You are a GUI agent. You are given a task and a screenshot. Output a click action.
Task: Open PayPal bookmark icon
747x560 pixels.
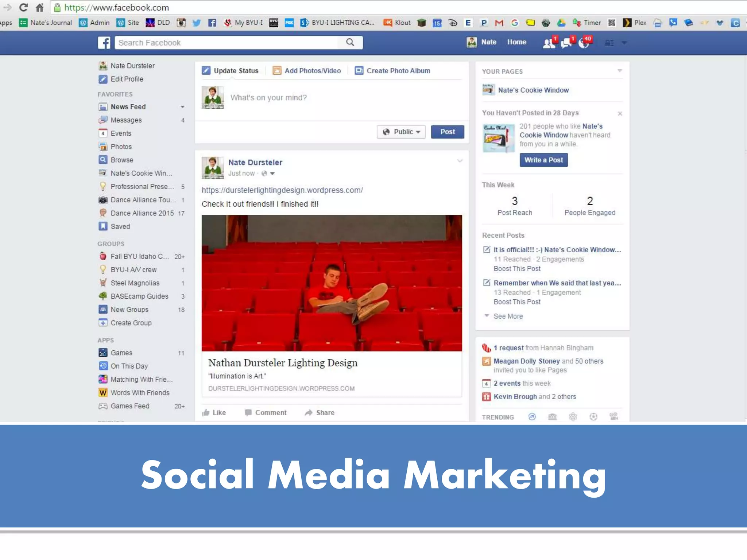tap(484, 23)
